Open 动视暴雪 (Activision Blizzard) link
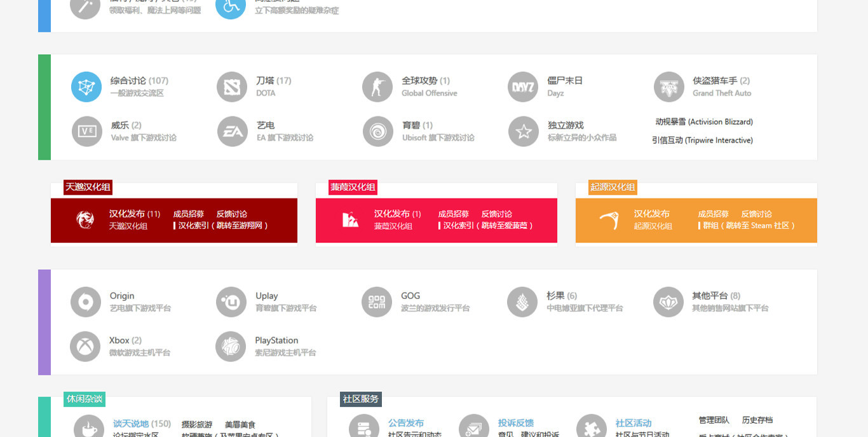The height and width of the screenshot is (437, 868). pos(704,121)
